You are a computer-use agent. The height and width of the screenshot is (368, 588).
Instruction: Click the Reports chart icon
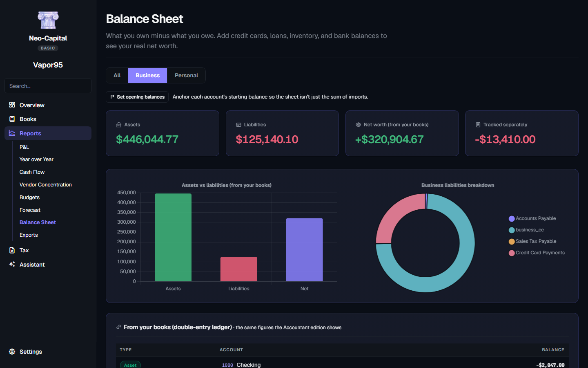click(x=12, y=133)
